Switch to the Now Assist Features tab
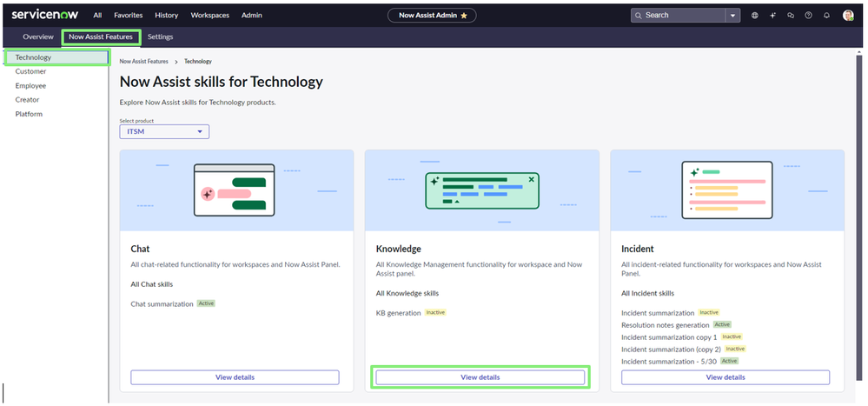Image resolution: width=868 pixels, height=406 pixels. click(101, 37)
